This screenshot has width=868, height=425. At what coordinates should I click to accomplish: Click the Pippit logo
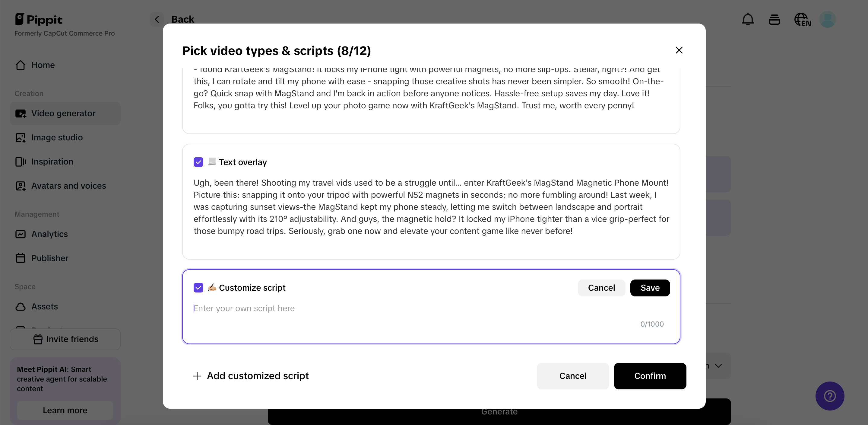pos(39,20)
